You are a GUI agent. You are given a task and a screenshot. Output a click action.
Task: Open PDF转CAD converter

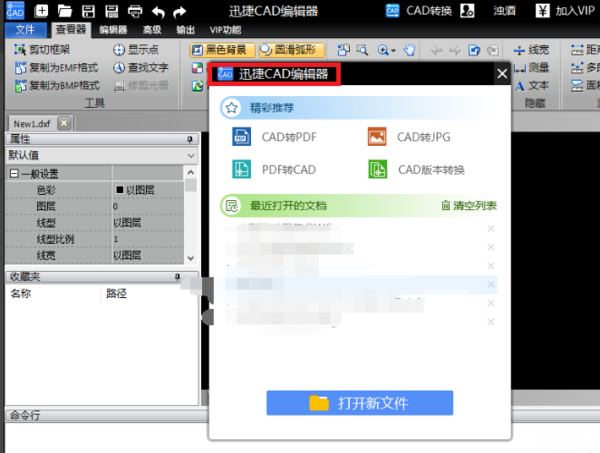274,169
